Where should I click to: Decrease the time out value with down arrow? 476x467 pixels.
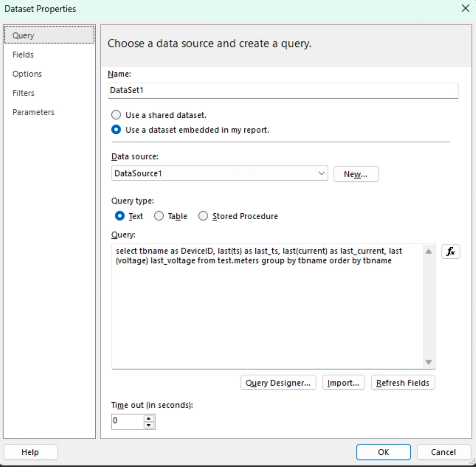[x=149, y=425]
